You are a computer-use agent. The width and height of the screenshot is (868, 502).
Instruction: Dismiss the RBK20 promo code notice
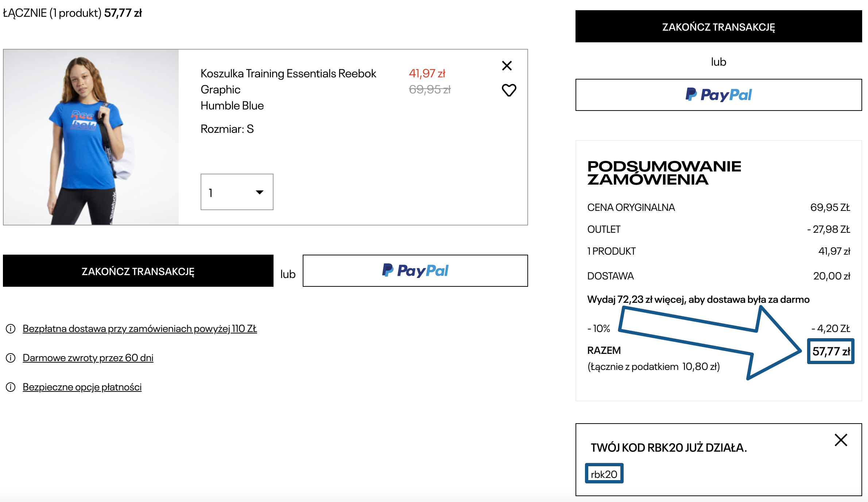tap(841, 440)
